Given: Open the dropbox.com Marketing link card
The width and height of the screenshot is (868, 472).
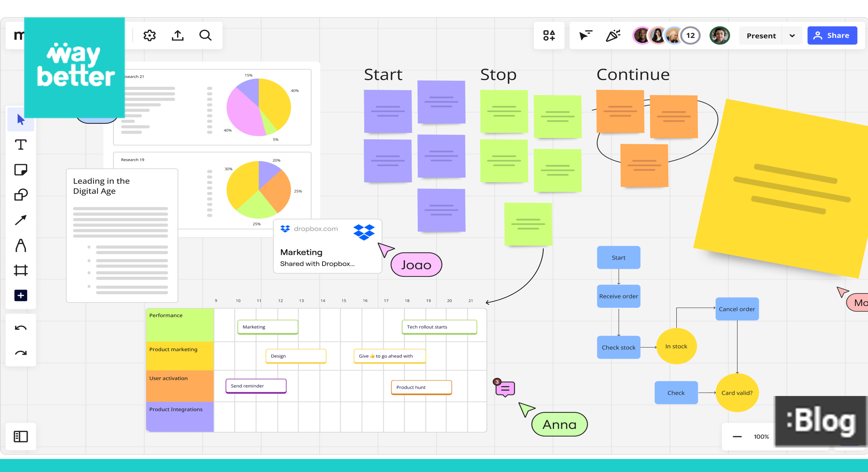Looking at the screenshot, I should pos(327,246).
